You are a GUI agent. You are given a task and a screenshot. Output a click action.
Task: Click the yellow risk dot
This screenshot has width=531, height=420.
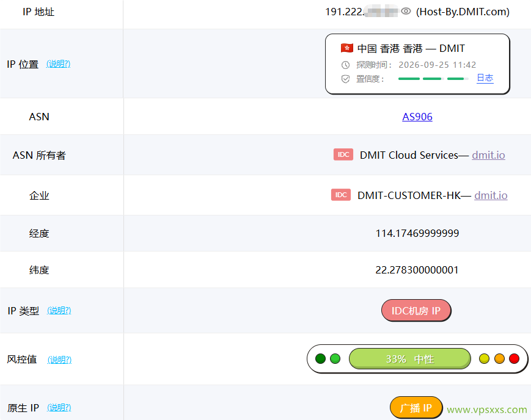(x=485, y=359)
